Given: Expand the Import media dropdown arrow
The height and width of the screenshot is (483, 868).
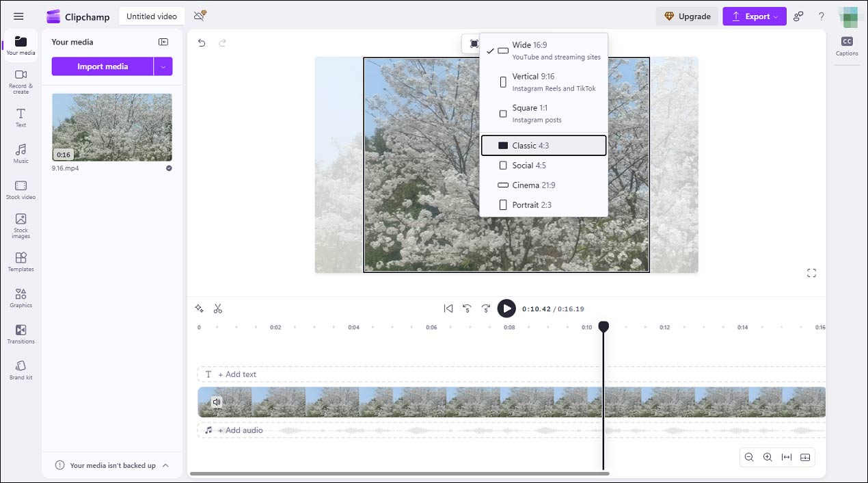Looking at the screenshot, I should click(x=164, y=66).
